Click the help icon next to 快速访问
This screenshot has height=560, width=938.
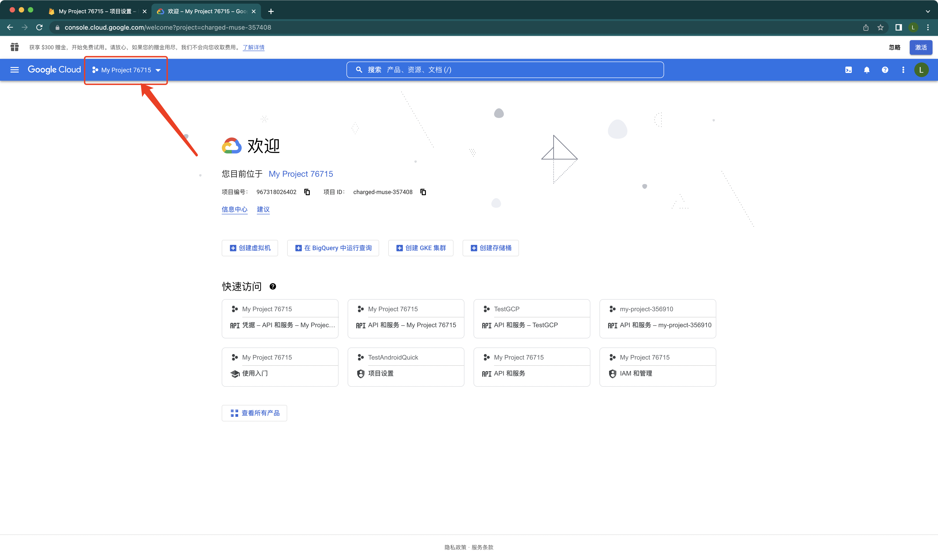[273, 287]
